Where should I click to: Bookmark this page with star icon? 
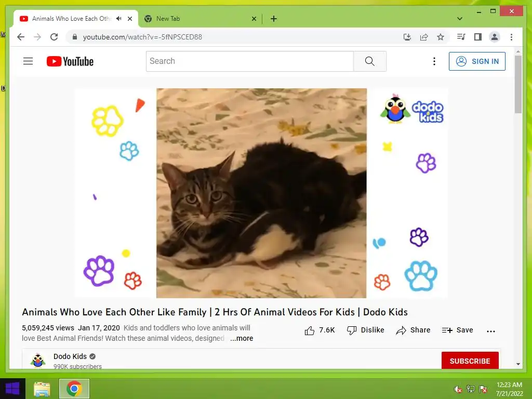440,37
